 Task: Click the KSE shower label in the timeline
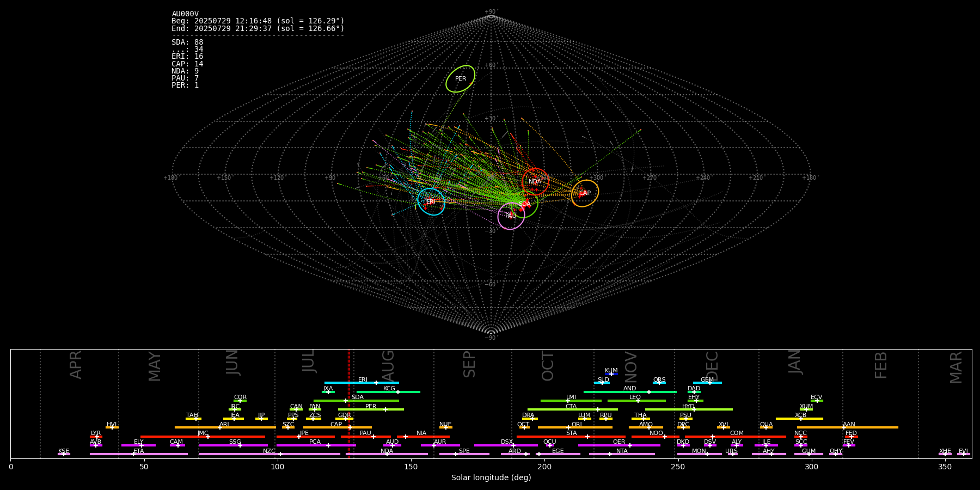[64, 451]
